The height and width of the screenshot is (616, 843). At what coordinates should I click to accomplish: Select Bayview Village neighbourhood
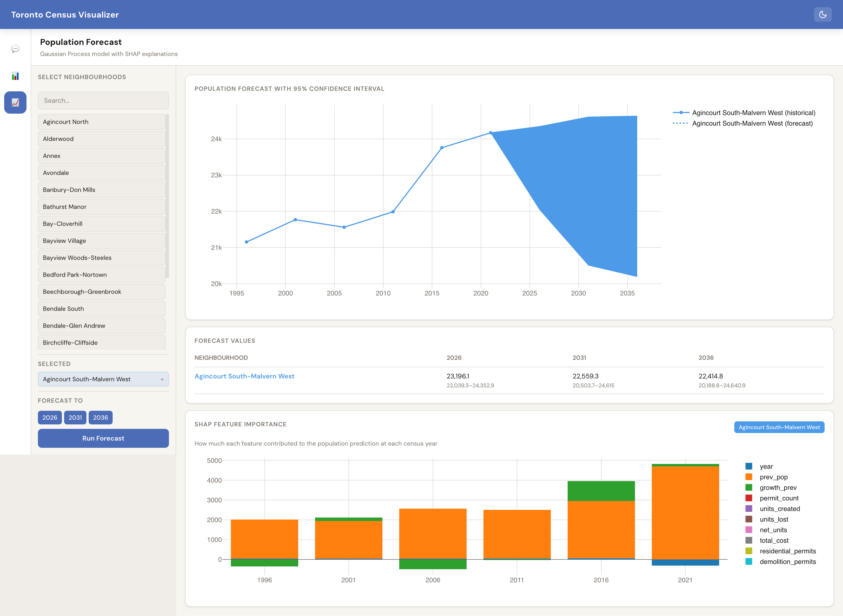click(101, 241)
